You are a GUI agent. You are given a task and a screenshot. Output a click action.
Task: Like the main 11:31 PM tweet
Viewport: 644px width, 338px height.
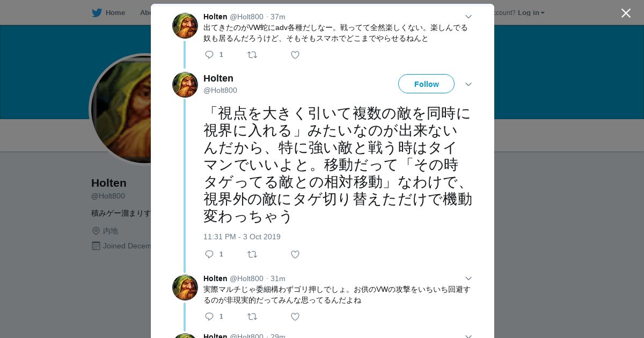295,254
